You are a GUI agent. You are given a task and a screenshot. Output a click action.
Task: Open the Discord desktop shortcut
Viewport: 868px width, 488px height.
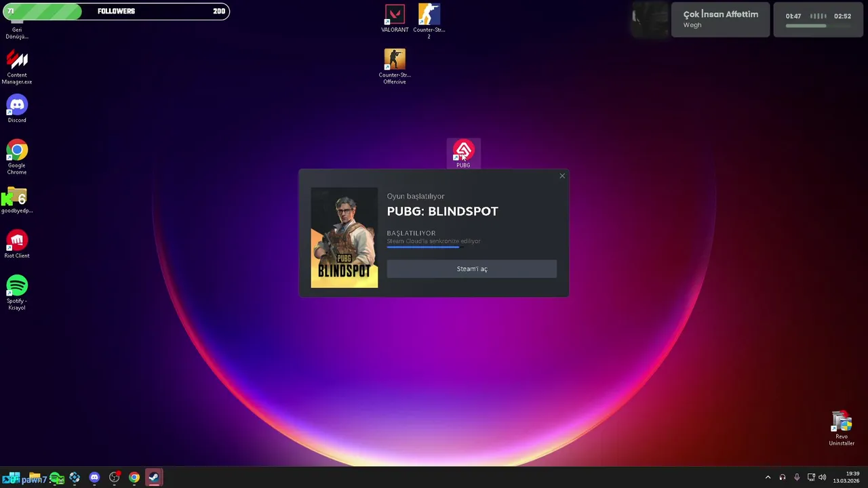pyautogui.click(x=17, y=109)
